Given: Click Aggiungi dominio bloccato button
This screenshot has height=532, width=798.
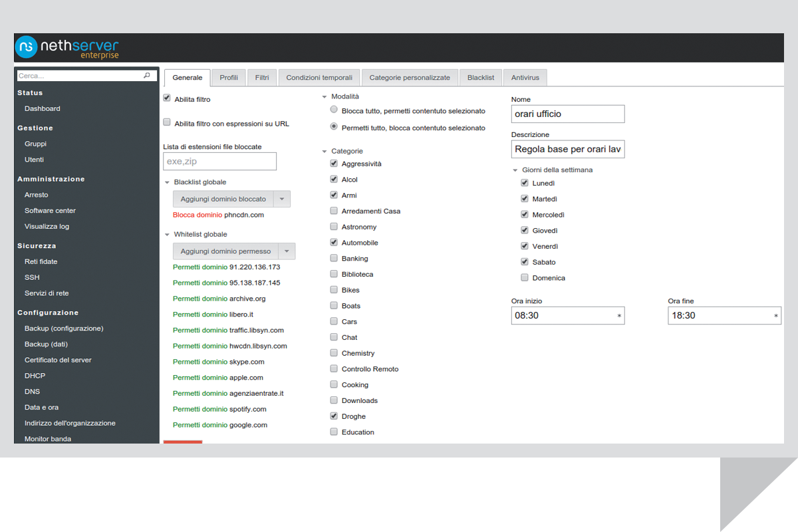Looking at the screenshot, I should click(223, 199).
